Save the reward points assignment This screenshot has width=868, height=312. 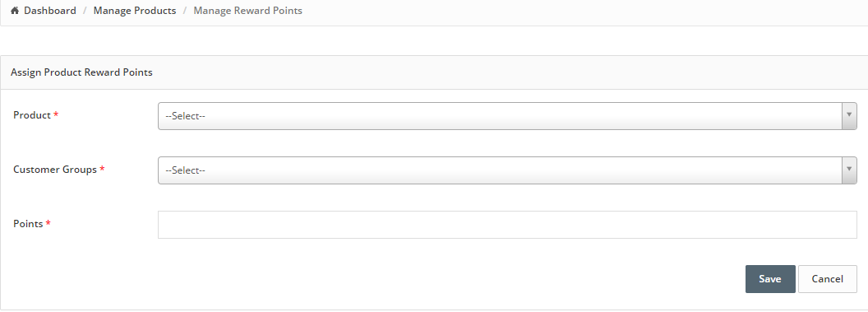pos(770,279)
